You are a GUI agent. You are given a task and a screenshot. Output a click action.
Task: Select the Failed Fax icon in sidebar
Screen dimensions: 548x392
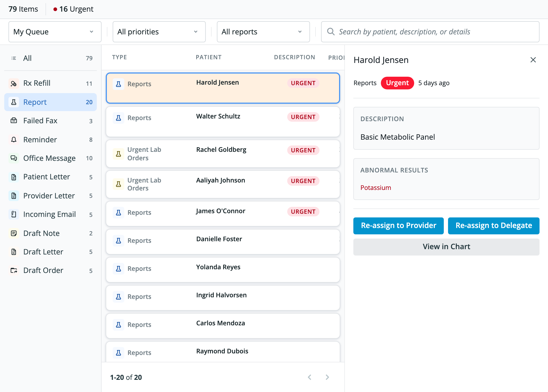click(14, 121)
